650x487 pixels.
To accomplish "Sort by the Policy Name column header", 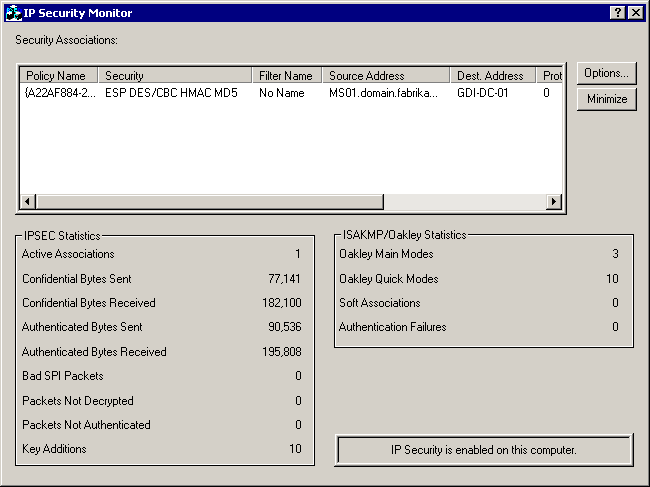I will tap(59, 76).
